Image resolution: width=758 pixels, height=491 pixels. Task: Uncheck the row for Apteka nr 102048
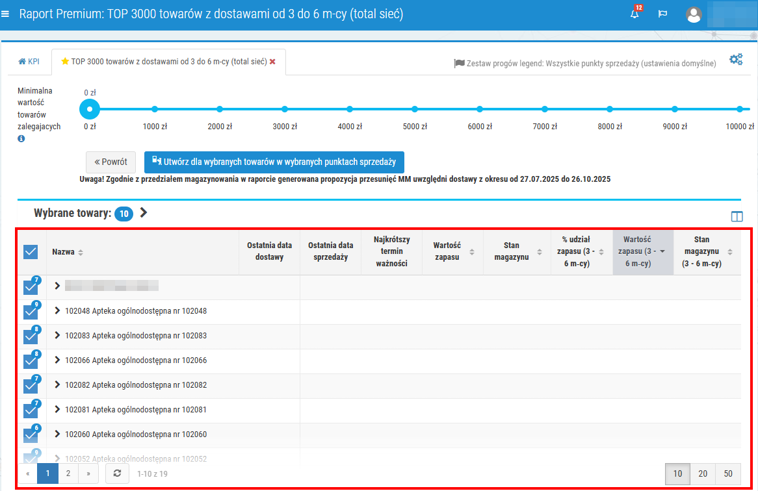click(x=30, y=312)
